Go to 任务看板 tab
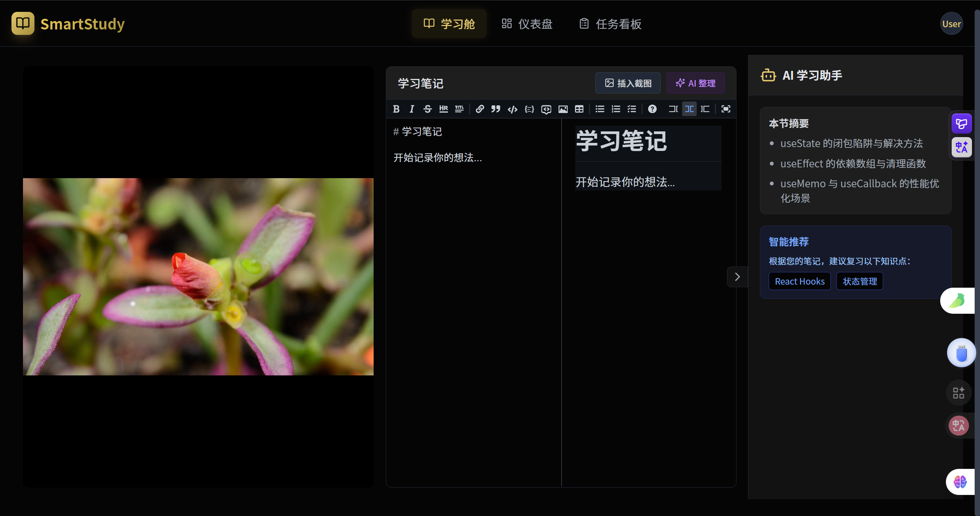Image resolution: width=980 pixels, height=516 pixels. [x=610, y=24]
